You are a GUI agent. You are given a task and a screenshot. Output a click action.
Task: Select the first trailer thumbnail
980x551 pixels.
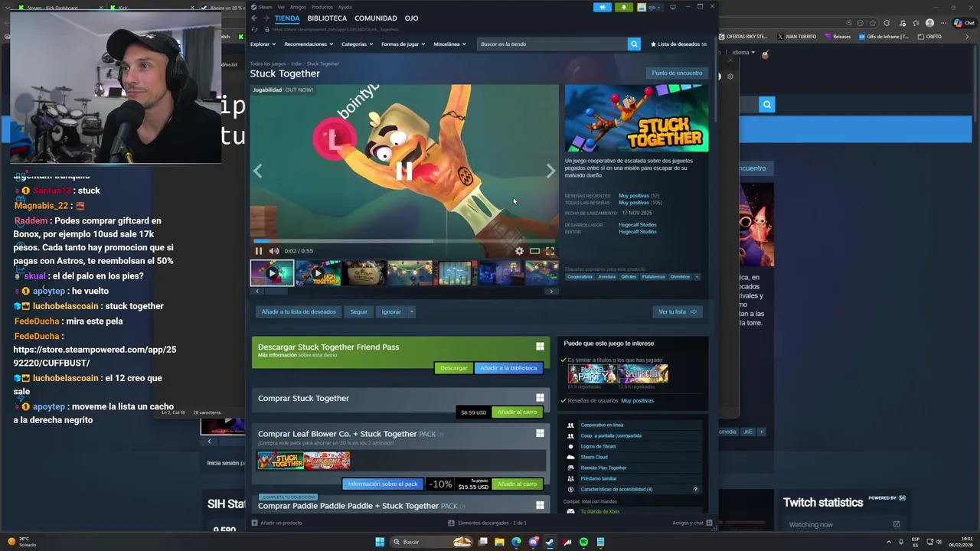(x=272, y=273)
